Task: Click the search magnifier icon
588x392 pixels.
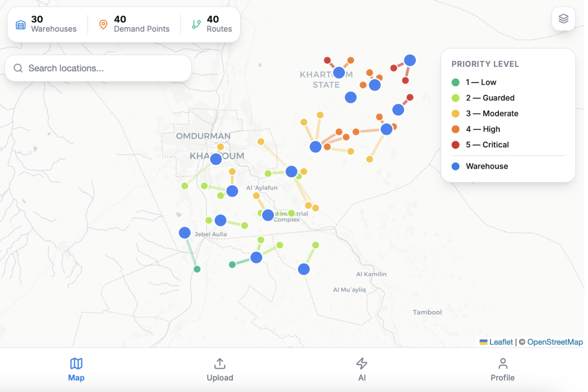Action: coord(18,68)
